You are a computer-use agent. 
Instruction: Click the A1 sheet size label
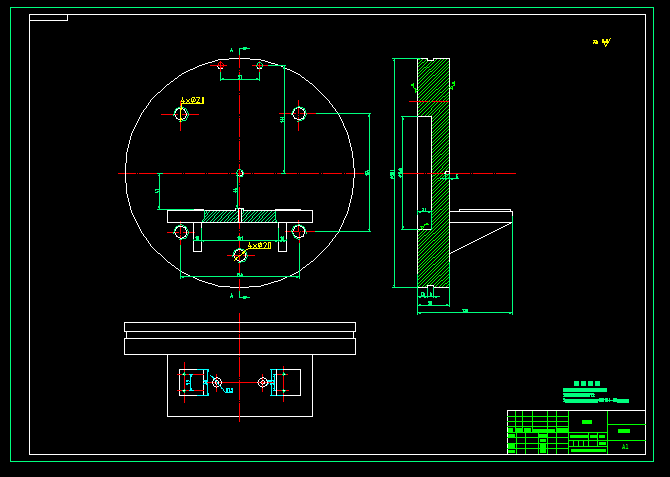pos(625,447)
